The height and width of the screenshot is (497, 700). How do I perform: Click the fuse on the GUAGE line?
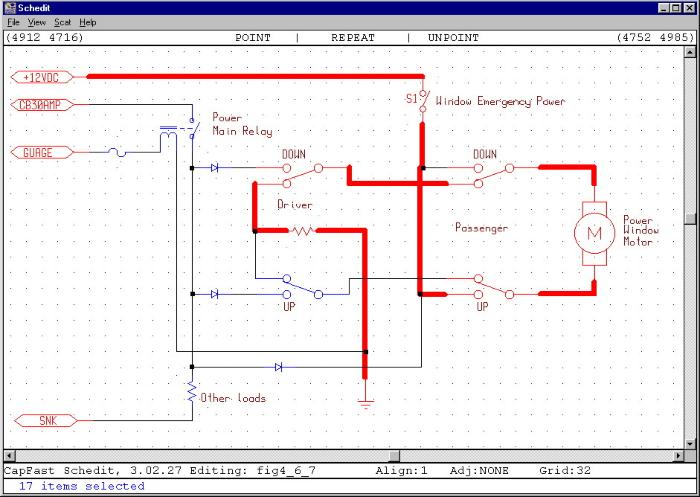click(x=119, y=153)
